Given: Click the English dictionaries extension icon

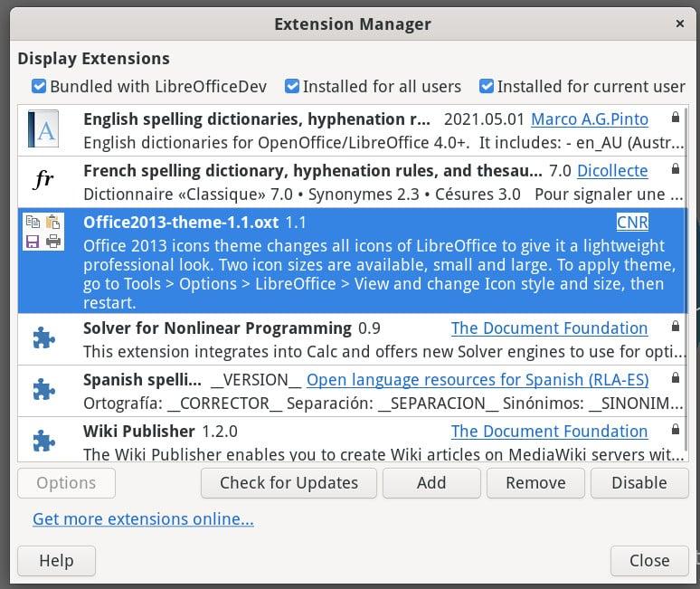Looking at the screenshot, I should click(x=43, y=129).
